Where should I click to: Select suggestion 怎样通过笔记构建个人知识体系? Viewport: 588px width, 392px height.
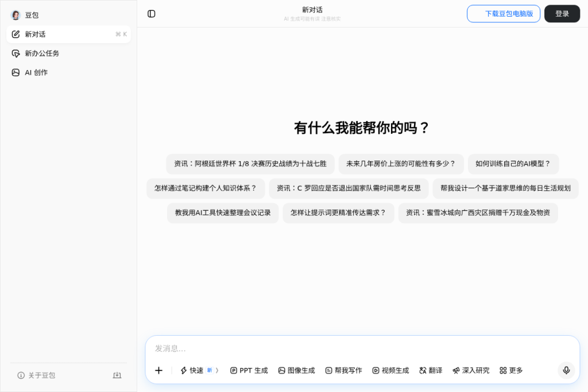tap(206, 188)
